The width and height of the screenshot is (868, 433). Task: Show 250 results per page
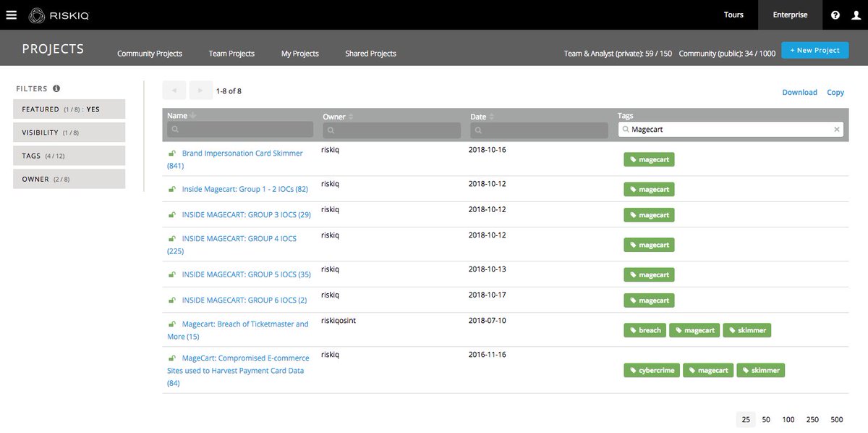(813, 419)
